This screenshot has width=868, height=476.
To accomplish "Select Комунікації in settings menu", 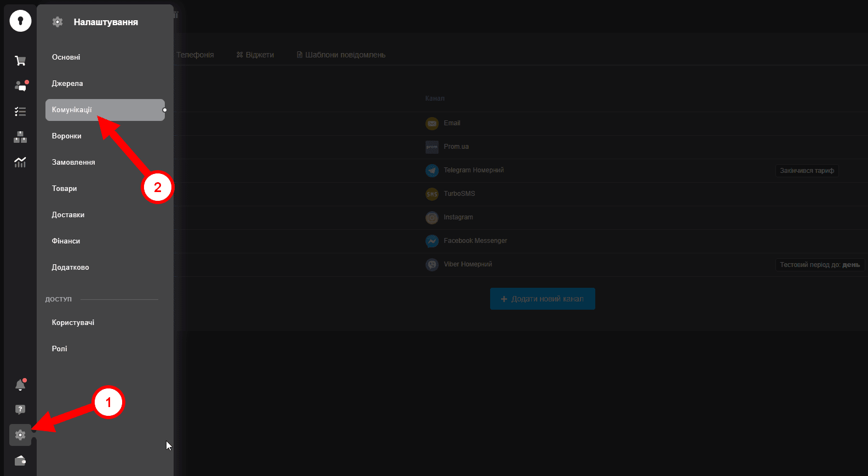I will click(x=105, y=110).
